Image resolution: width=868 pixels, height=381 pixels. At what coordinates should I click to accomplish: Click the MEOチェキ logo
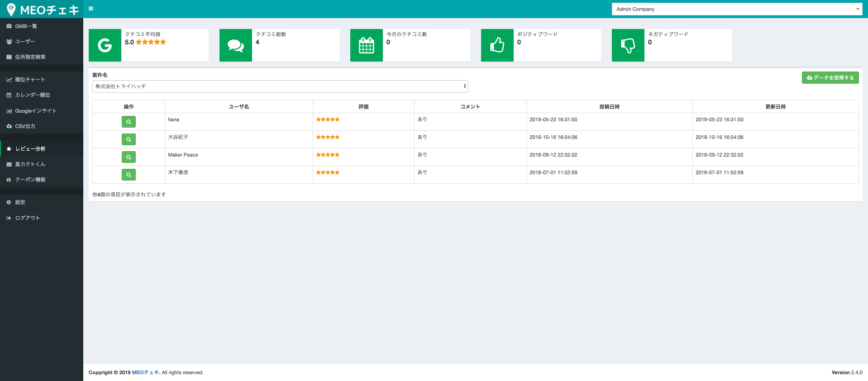pos(42,10)
